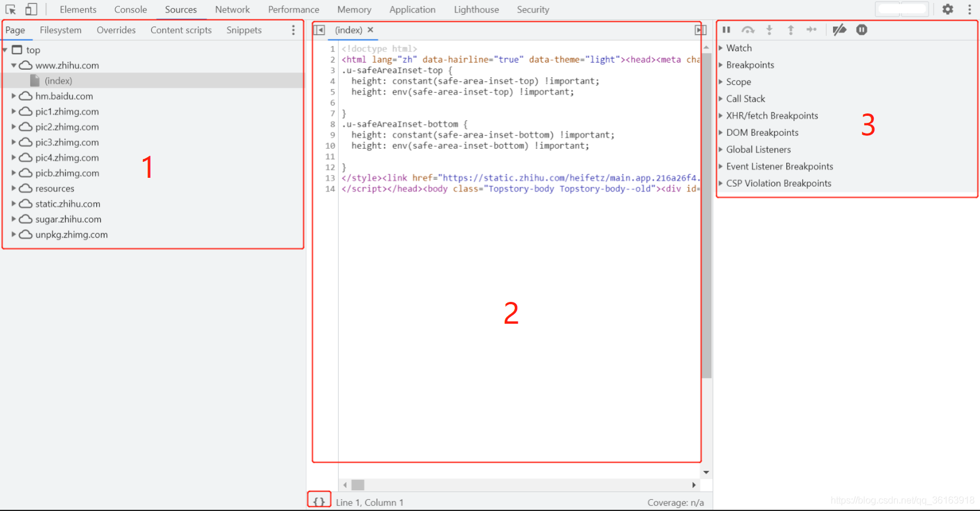The width and height of the screenshot is (980, 511).
Task: Select unpkg.zhimg.com in the tree
Action: coord(71,235)
